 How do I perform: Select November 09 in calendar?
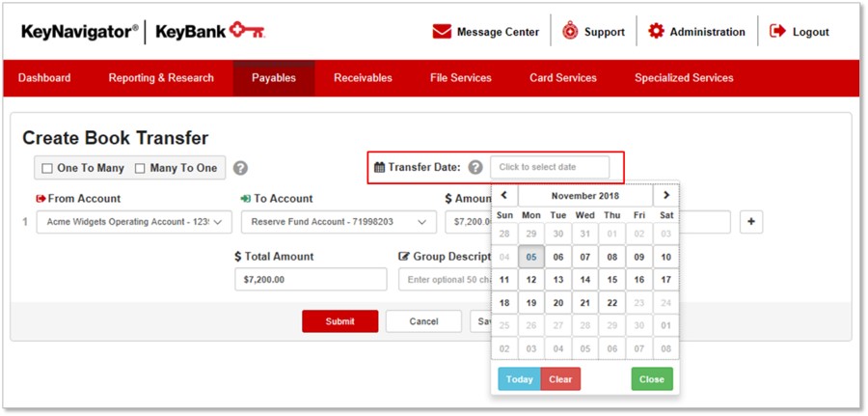(x=638, y=257)
